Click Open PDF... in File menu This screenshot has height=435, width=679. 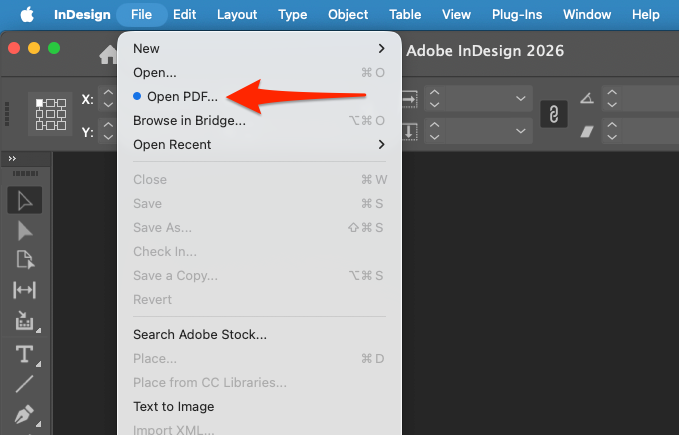[182, 96]
